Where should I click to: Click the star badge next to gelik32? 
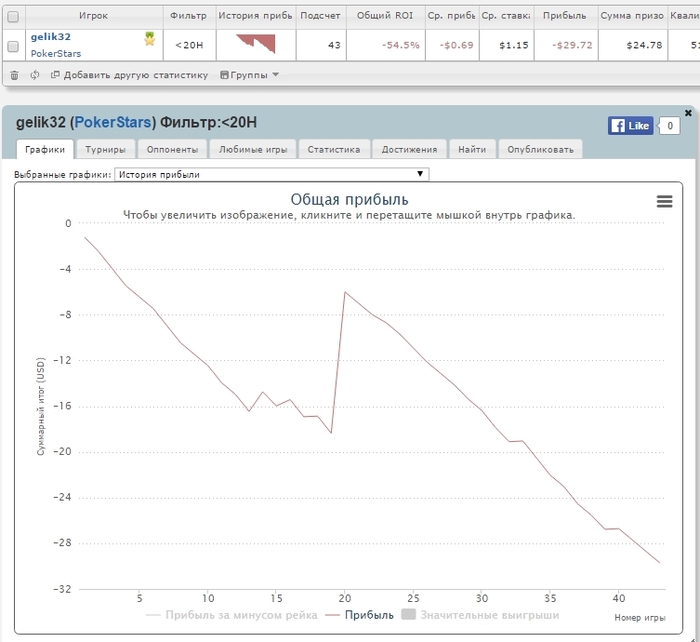150,39
